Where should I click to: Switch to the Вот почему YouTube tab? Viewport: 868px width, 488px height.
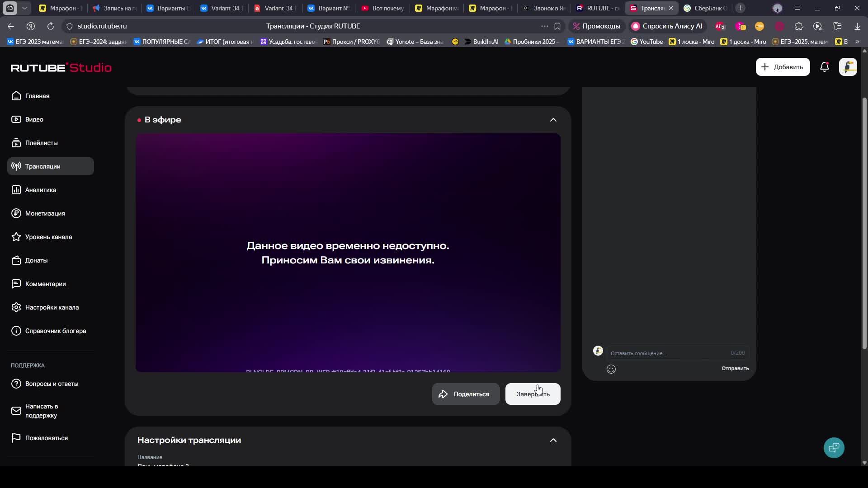tap(383, 8)
